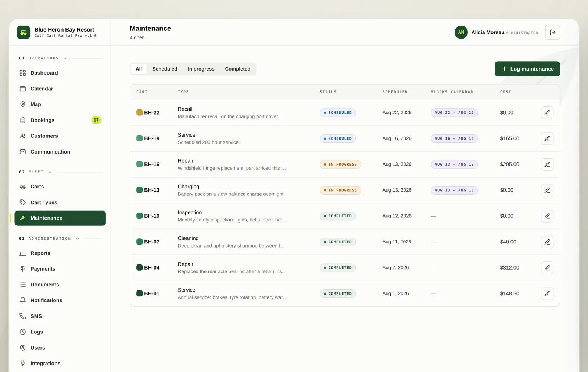Click the cost $165.00

[509, 138]
